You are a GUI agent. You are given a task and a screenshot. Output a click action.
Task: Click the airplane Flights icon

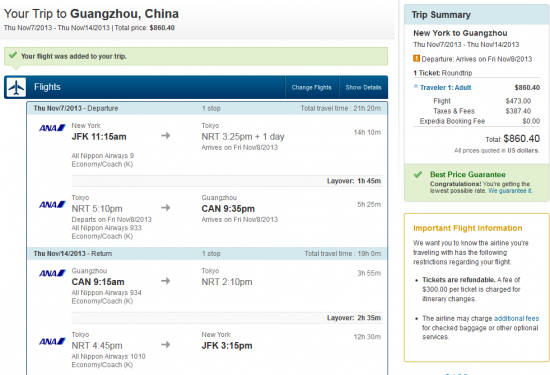point(16,87)
